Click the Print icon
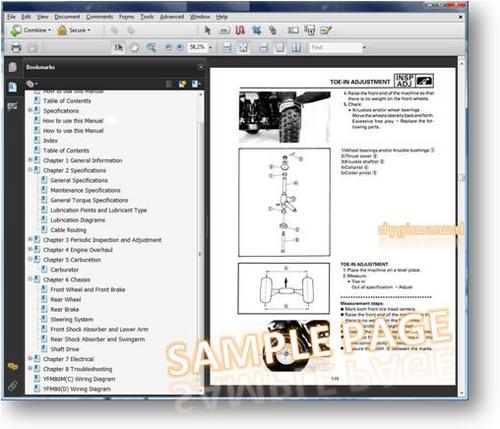 pyautogui.click(x=16, y=48)
